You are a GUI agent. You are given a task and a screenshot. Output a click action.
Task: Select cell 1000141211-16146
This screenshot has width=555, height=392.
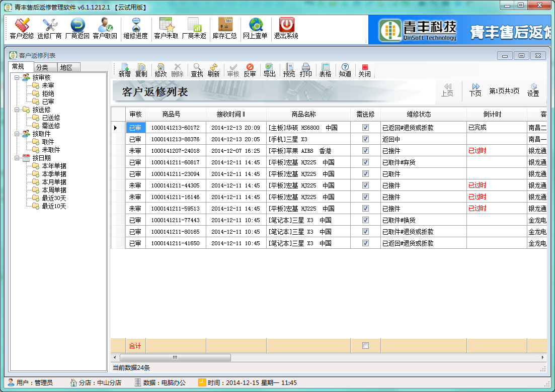(x=176, y=197)
